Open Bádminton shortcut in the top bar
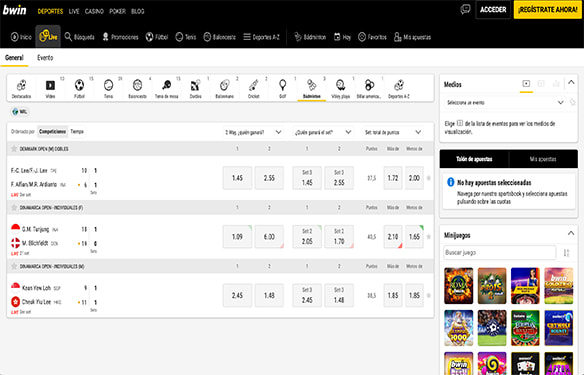Image resolution: width=584 pixels, height=375 pixels. [x=310, y=37]
